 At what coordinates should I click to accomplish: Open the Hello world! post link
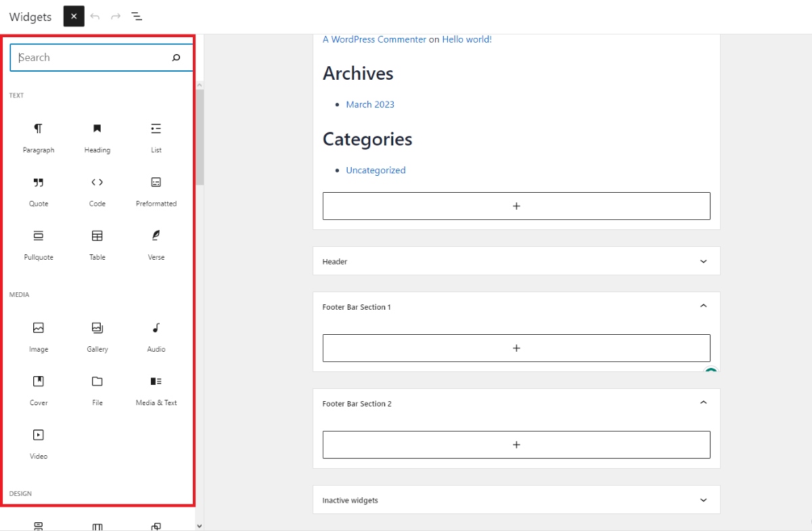[466, 39]
